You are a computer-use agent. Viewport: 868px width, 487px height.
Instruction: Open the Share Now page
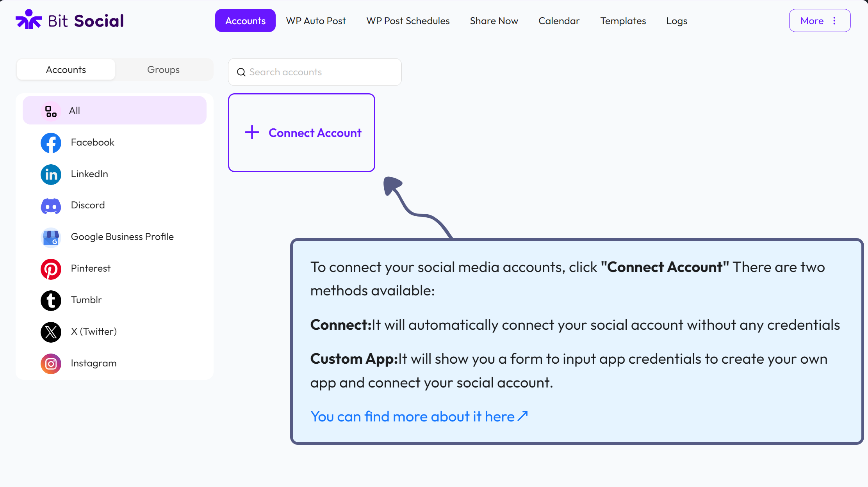tap(494, 21)
